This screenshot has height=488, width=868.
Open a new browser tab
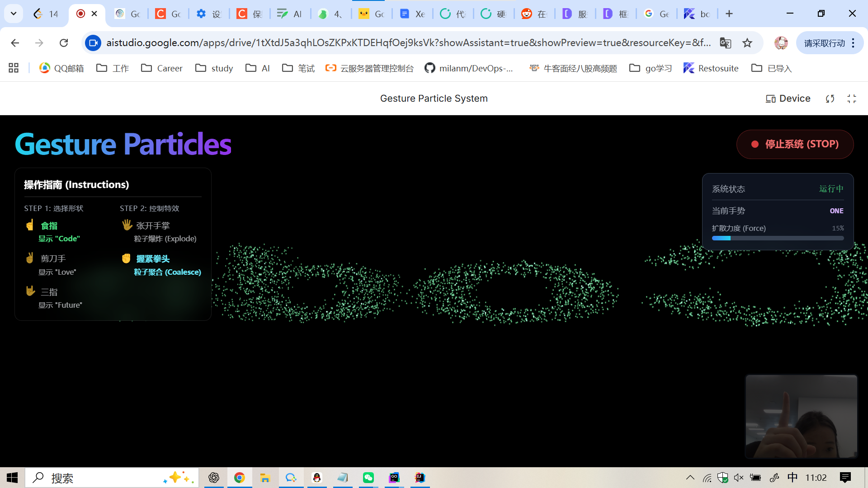point(729,14)
